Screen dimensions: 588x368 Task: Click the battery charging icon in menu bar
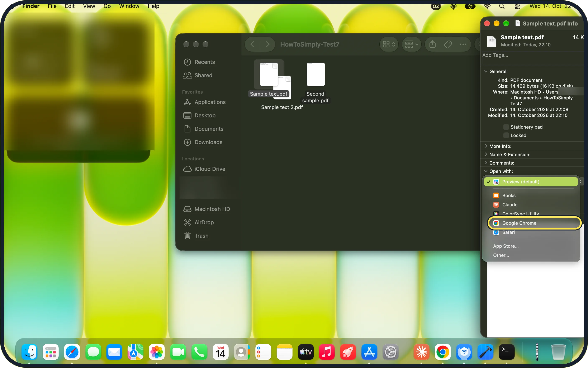tap(470, 6)
